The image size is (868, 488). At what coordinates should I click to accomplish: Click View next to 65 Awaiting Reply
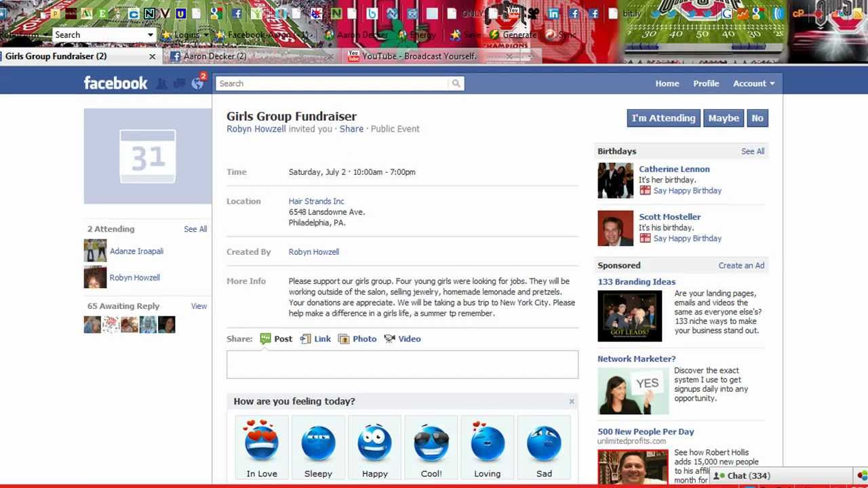click(x=199, y=306)
